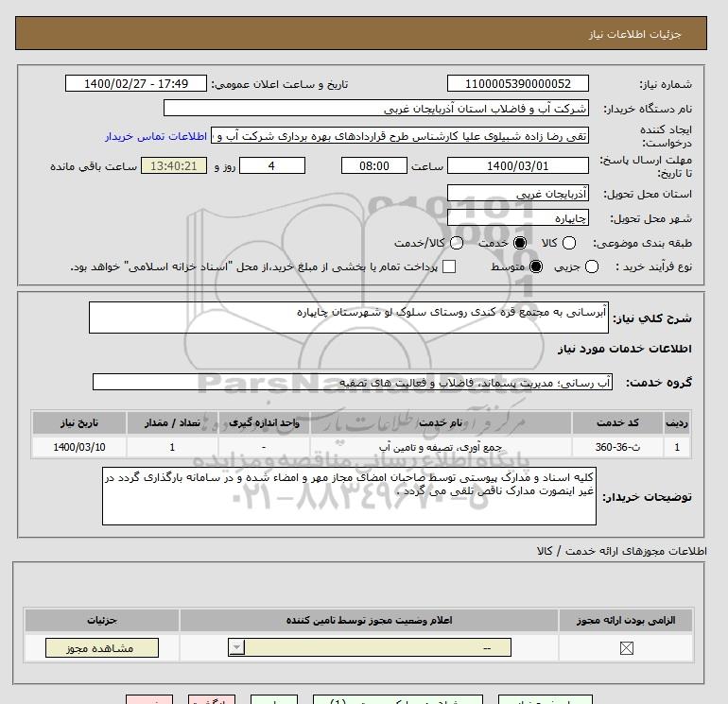Click the permit status combo box showing --
The width and height of the screenshot is (728, 704).
pos(370,647)
